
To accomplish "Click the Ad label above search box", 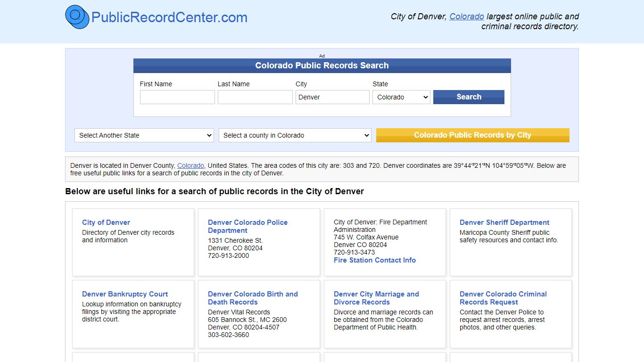I will [x=322, y=56].
